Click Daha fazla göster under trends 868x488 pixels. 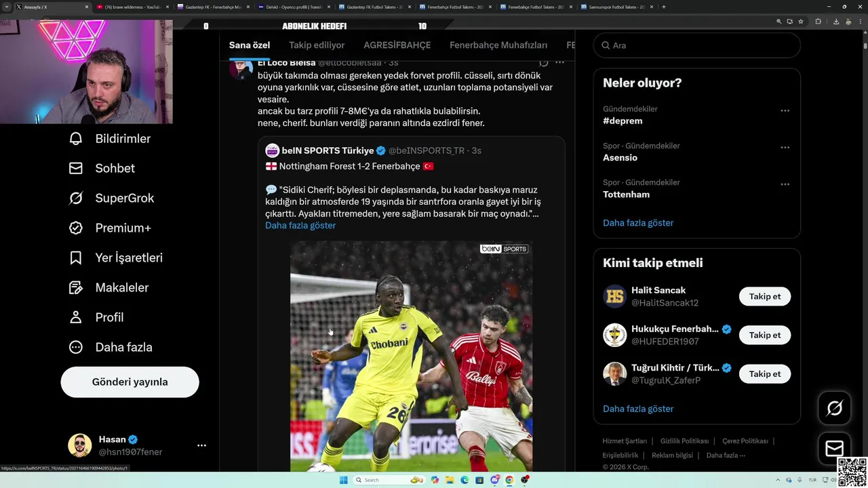638,222
